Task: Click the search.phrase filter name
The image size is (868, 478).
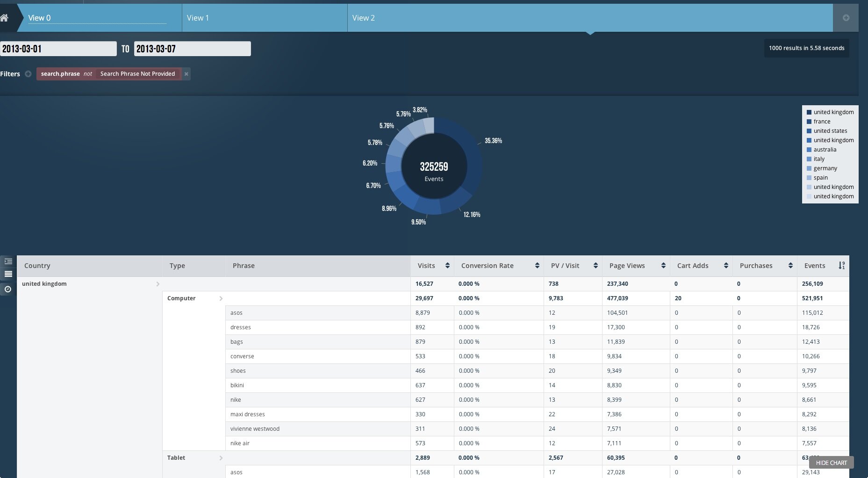Action: [x=60, y=74]
